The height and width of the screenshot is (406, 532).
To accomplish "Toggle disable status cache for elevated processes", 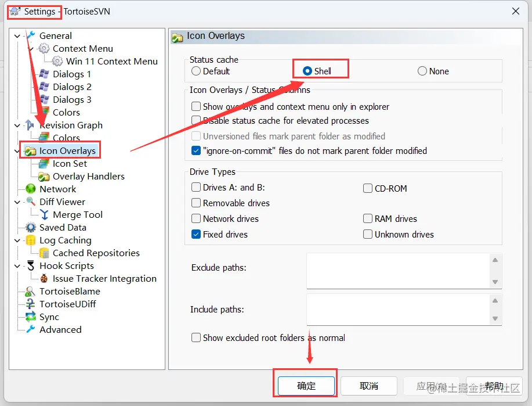I will coord(196,120).
